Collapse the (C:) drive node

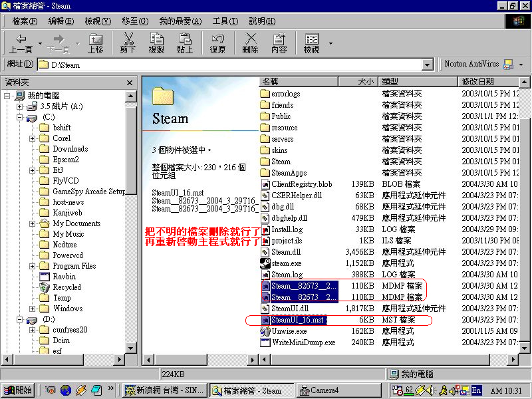click(x=20, y=118)
